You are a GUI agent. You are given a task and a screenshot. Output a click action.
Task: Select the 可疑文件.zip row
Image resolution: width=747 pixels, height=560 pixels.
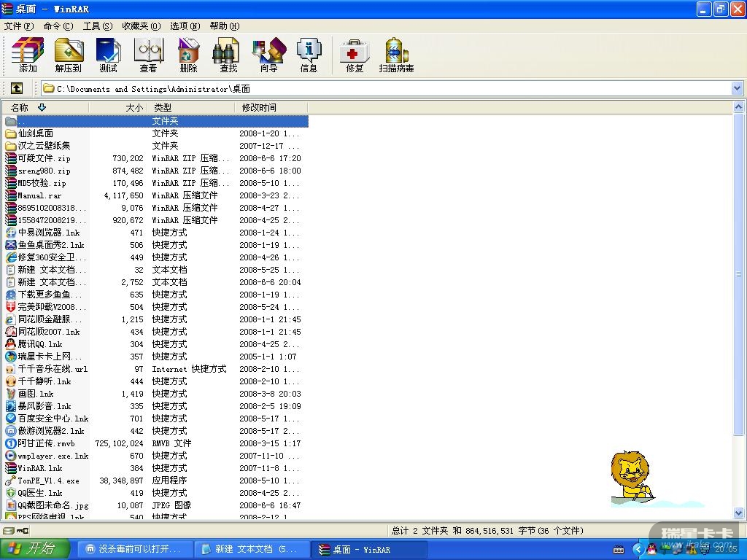[156, 158]
